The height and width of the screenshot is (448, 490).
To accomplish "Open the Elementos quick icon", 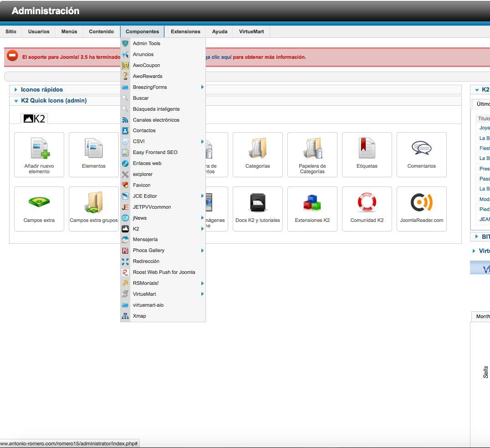I will pos(94,154).
